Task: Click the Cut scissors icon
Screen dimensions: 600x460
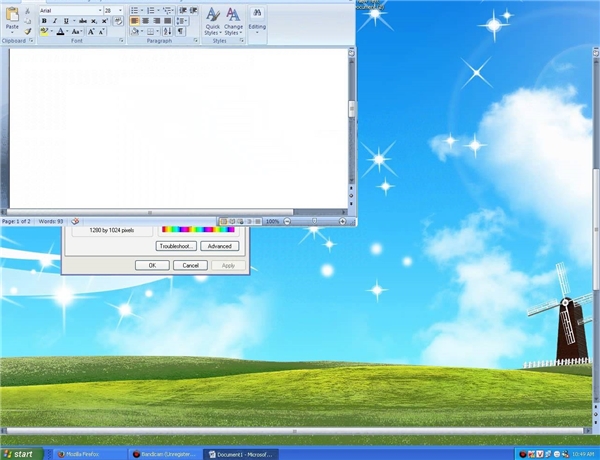Action: 28,11
